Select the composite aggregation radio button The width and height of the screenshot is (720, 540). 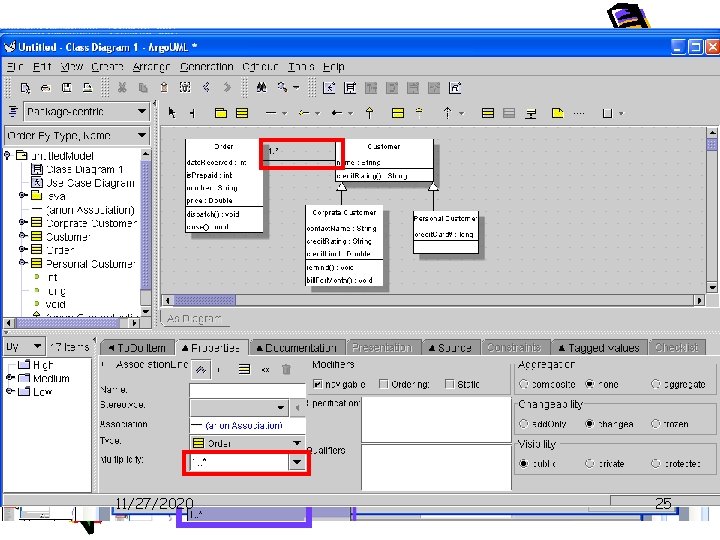pos(523,384)
